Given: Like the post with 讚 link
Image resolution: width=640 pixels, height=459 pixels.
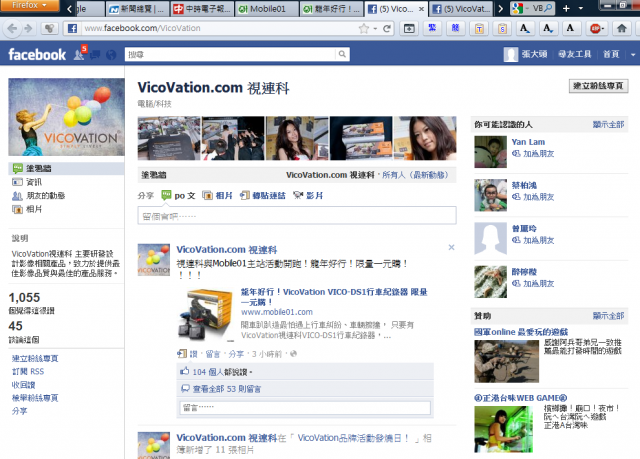Looking at the screenshot, I should tap(193, 354).
